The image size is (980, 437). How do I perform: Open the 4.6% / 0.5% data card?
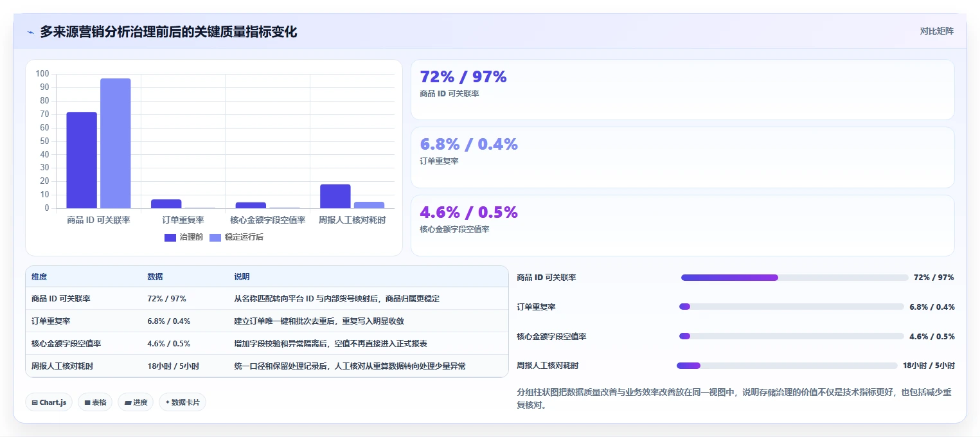point(682,226)
